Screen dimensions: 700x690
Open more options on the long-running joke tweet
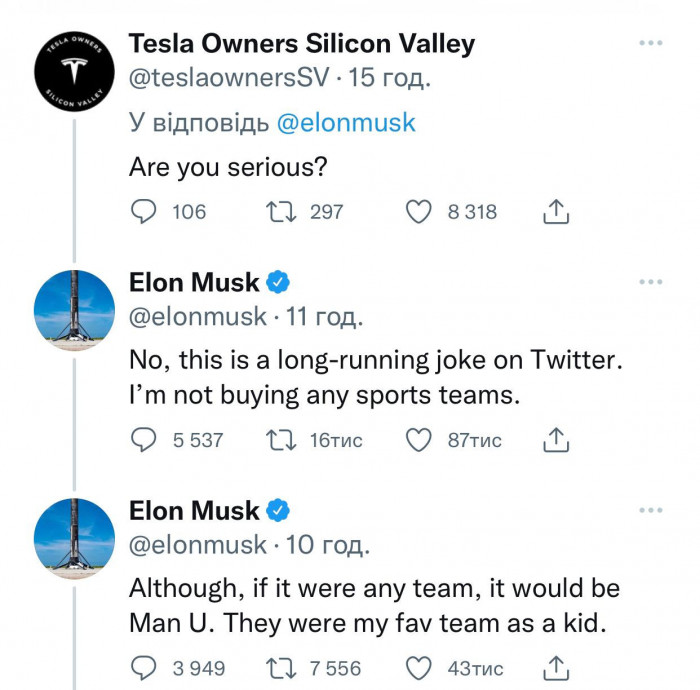[650, 282]
